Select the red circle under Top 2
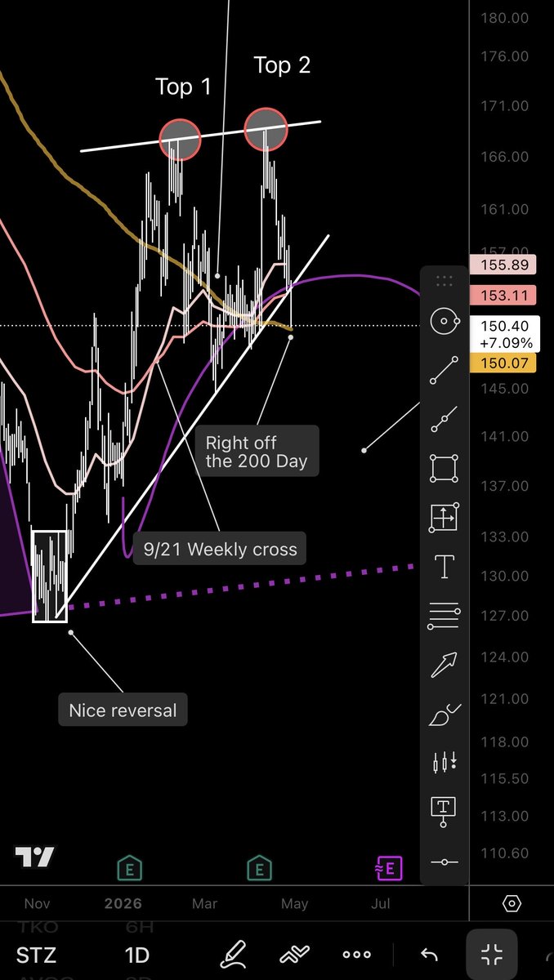The image size is (554, 980). point(266,129)
